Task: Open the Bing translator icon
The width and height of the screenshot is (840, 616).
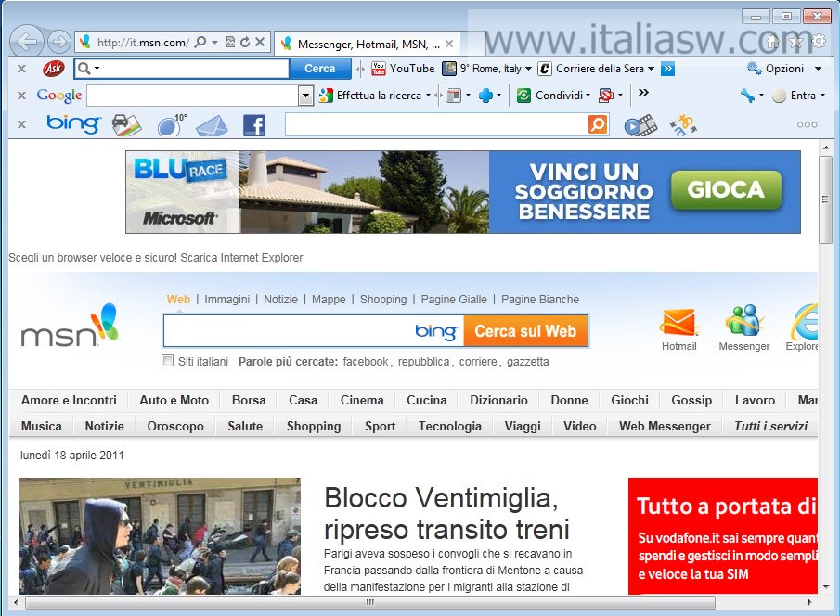Action: [683, 125]
